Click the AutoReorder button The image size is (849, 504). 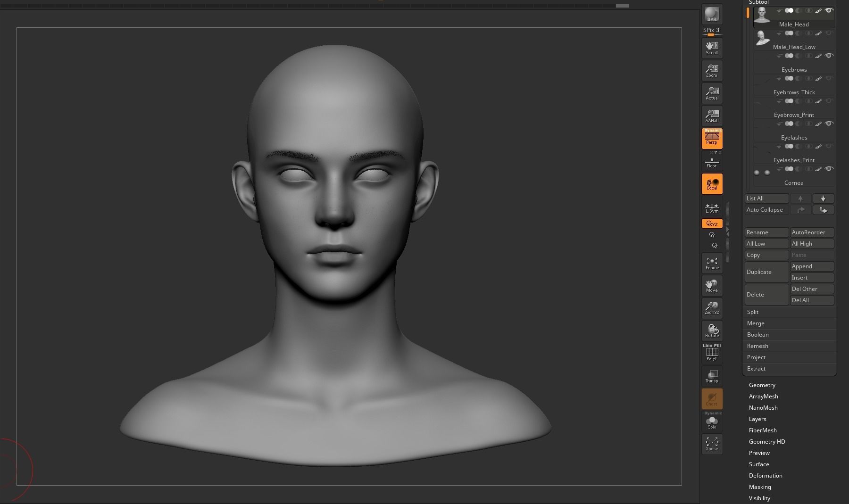pos(812,232)
